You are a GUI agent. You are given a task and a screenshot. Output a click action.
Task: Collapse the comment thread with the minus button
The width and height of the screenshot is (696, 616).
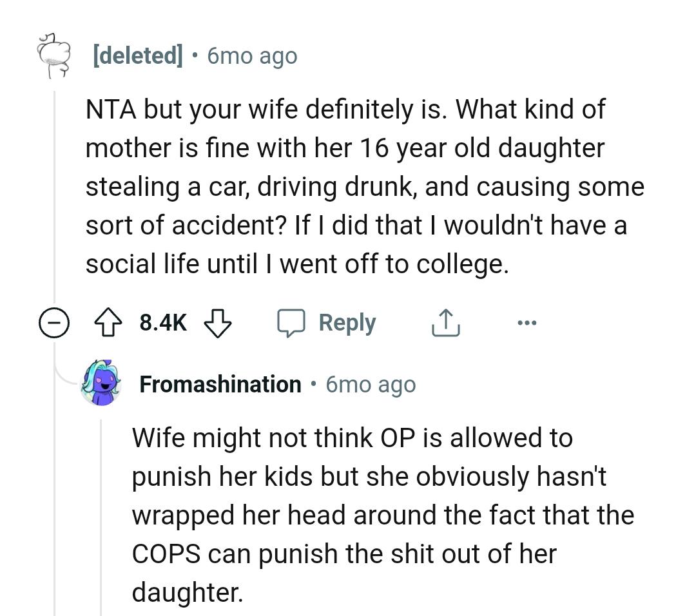click(54, 323)
